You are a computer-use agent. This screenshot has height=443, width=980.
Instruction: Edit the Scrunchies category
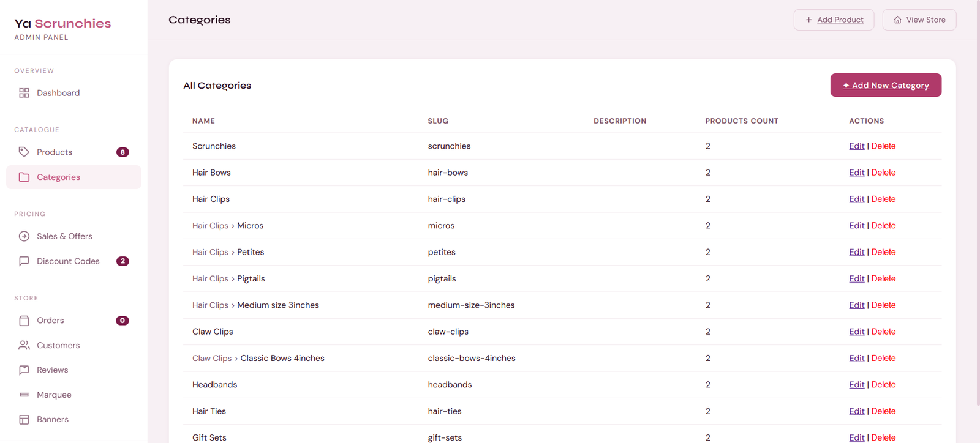(856, 146)
